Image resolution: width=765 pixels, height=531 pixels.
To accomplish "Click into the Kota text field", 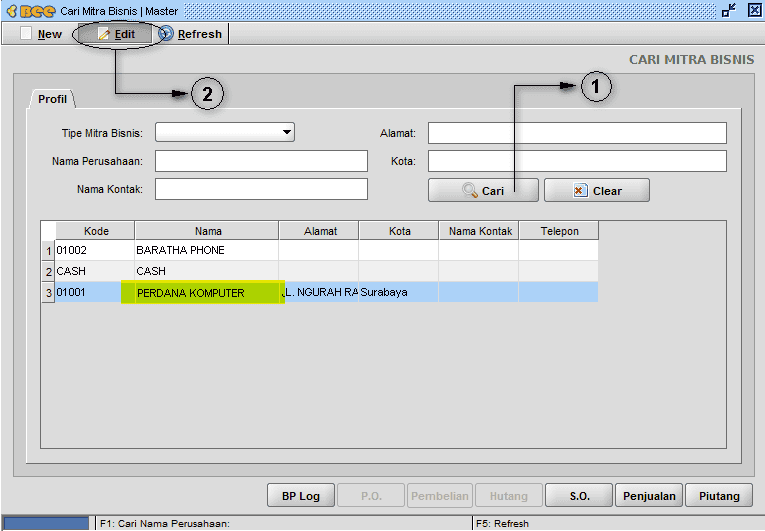I will click(577, 161).
